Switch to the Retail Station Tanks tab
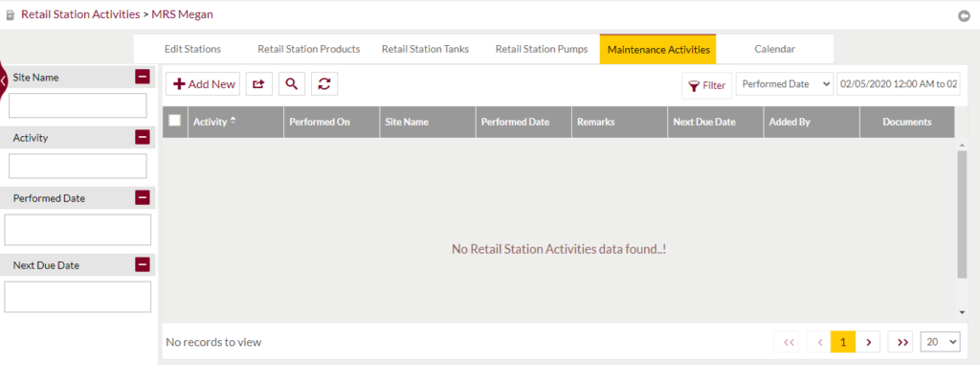The width and height of the screenshot is (980, 365). pyautogui.click(x=426, y=49)
